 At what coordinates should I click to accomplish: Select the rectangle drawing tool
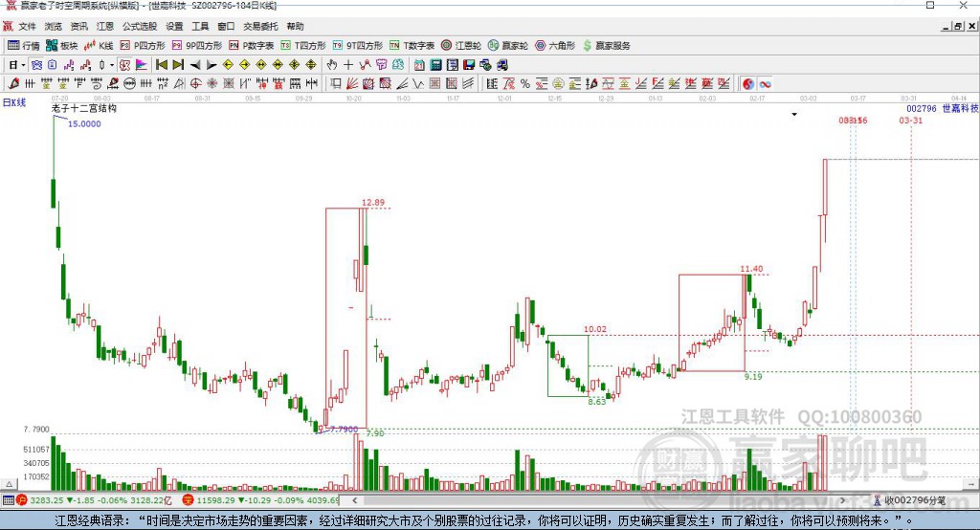336,84
